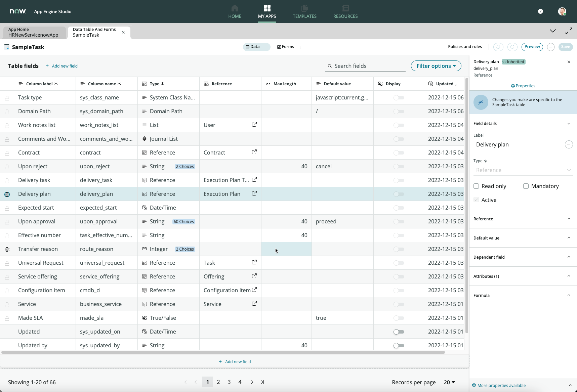Open Contract reference external link icon

click(x=254, y=152)
